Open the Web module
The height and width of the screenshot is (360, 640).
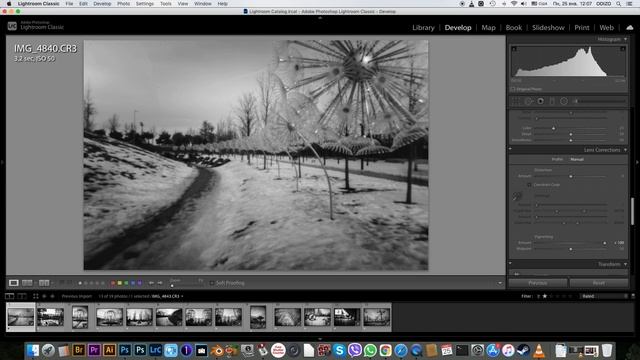coord(607,28)
